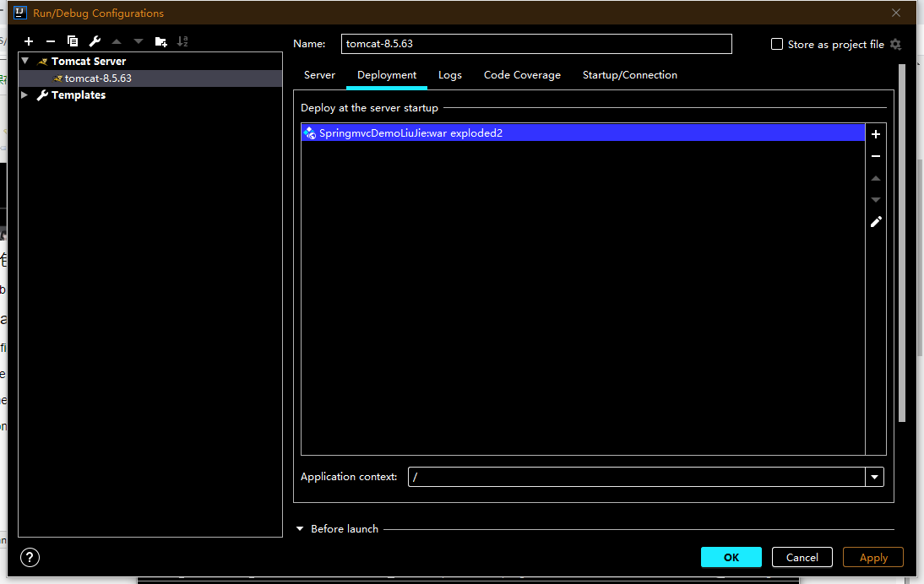
Task: Add a new run configuration
Action: [28, 41]
